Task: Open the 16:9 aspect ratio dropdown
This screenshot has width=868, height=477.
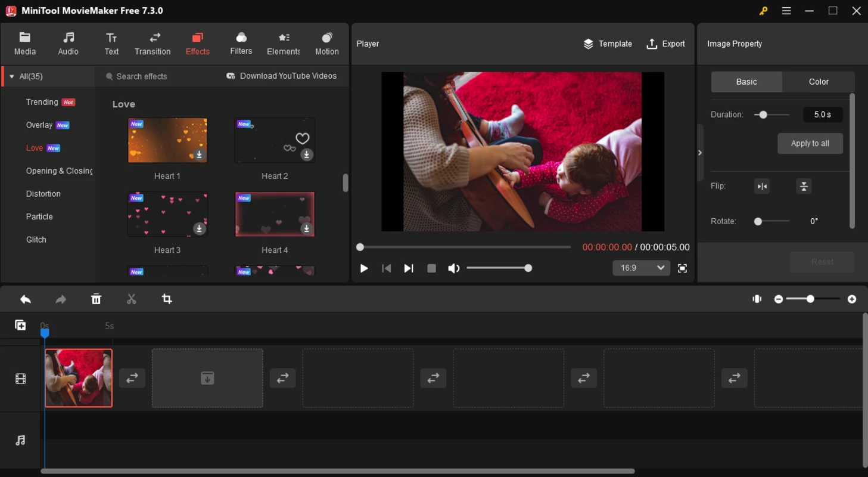Action: tap(641, 268)
